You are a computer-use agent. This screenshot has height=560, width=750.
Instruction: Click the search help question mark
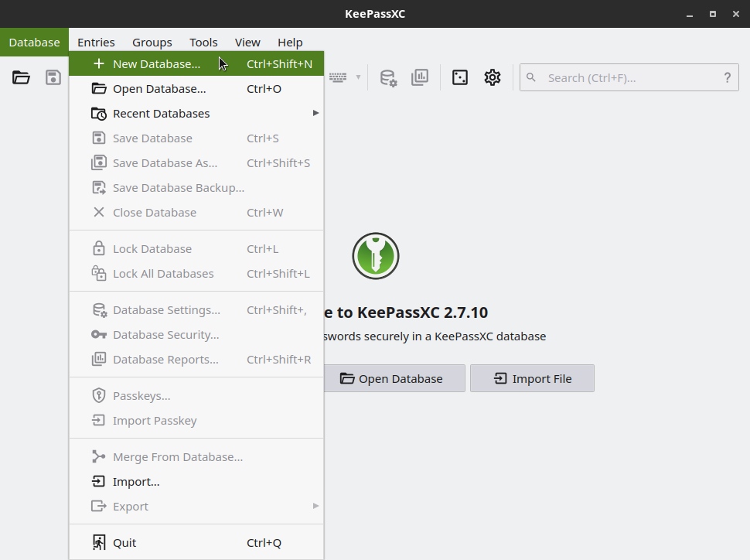[x=727, y=77]
